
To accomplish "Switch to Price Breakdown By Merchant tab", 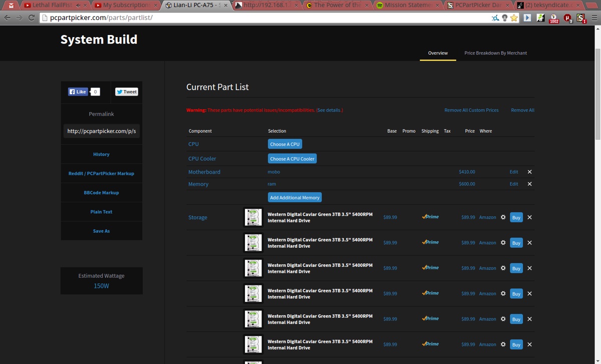I will tap(495, 53).
